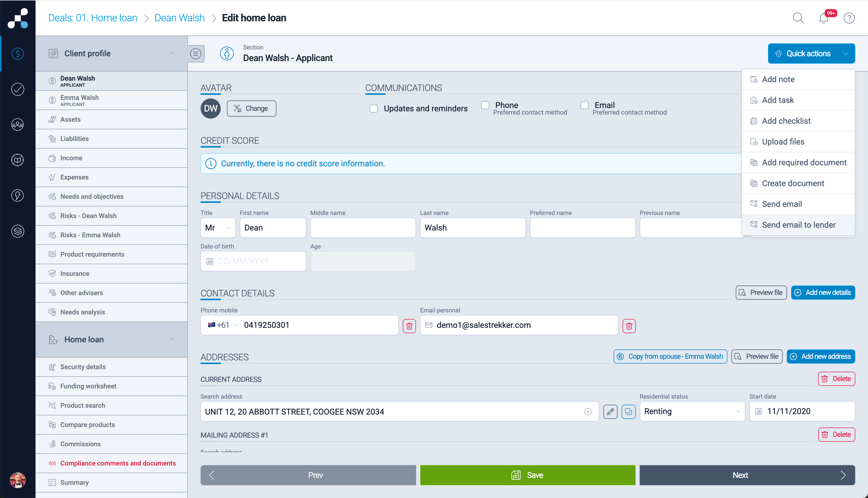Screen dimensions: 868x498
Task: Preview file in Addresses
Action: point(757,357)
